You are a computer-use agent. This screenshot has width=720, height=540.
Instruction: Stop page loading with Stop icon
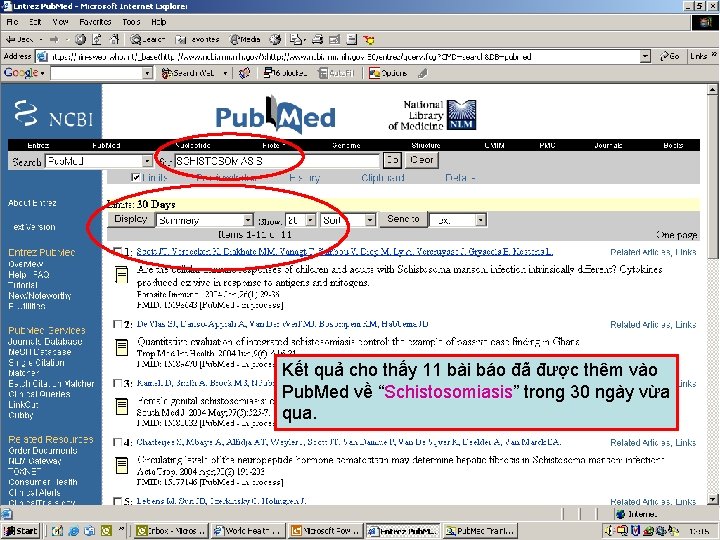(80, 39)
